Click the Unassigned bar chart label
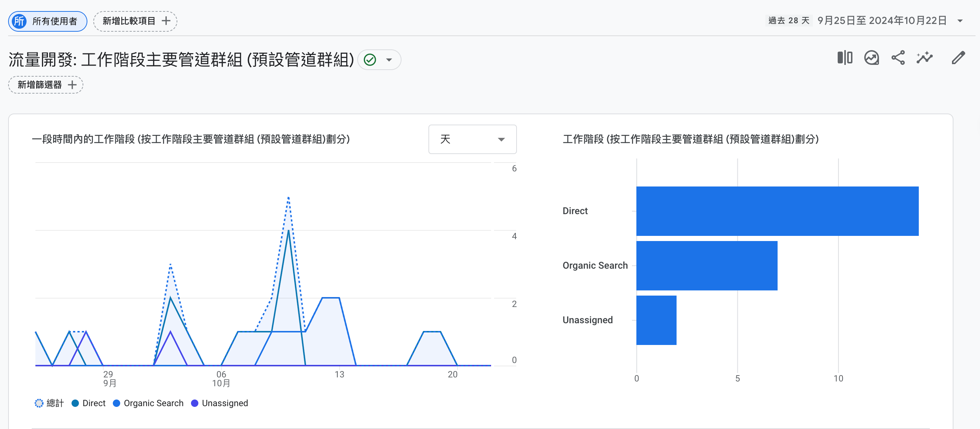Screen dimensions: 980x429 tap(587, 320)
